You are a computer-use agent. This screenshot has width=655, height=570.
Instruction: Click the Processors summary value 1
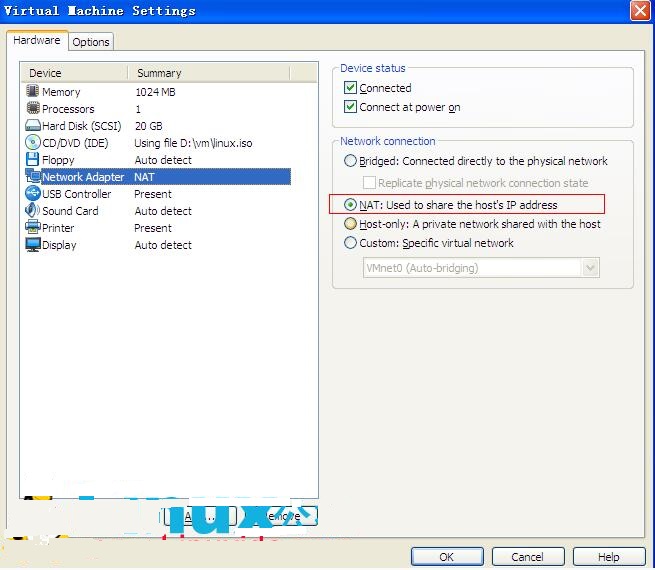click(x=138, y=109)
